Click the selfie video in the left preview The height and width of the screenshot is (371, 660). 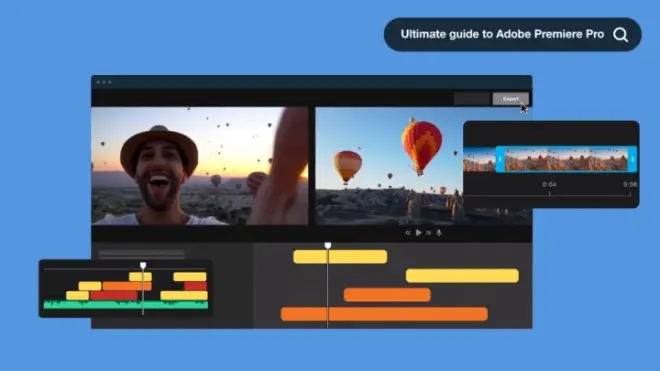200,166
